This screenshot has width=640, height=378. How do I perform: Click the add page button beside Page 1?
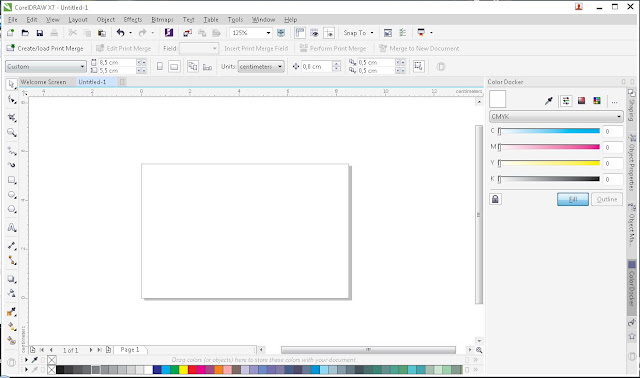tap(109, 350)
